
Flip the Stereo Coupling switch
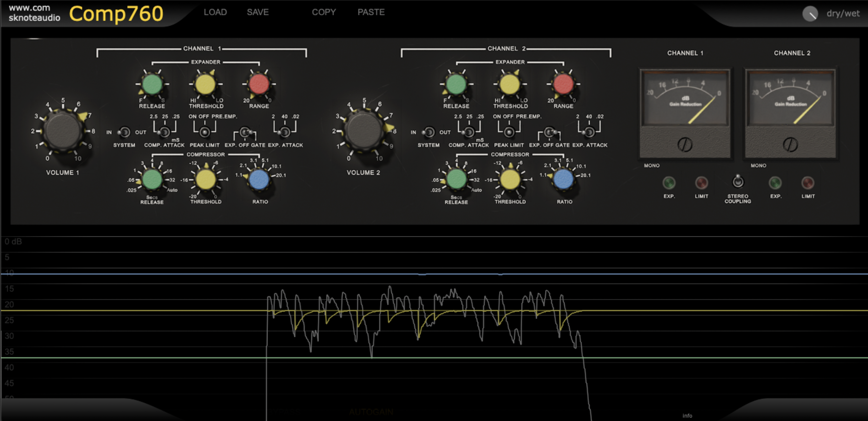click(738, 182)
